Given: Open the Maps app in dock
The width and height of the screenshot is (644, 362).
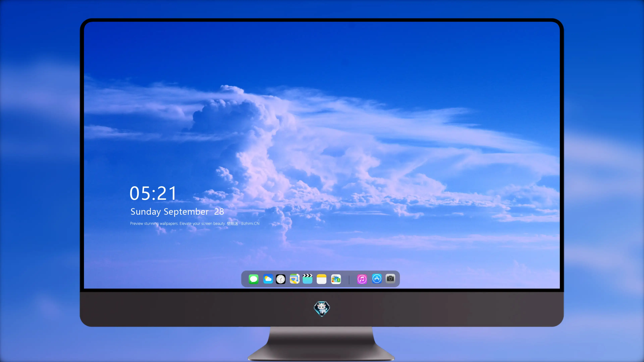Looking at the screenshot, I should (294, 279).
